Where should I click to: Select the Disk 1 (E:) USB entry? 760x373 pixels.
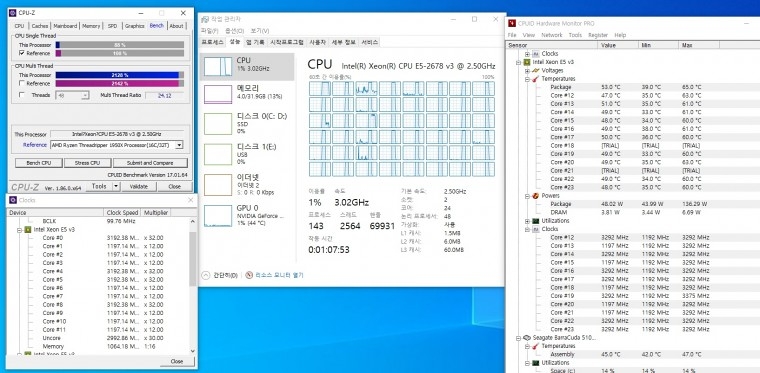(x=246, y=154)
